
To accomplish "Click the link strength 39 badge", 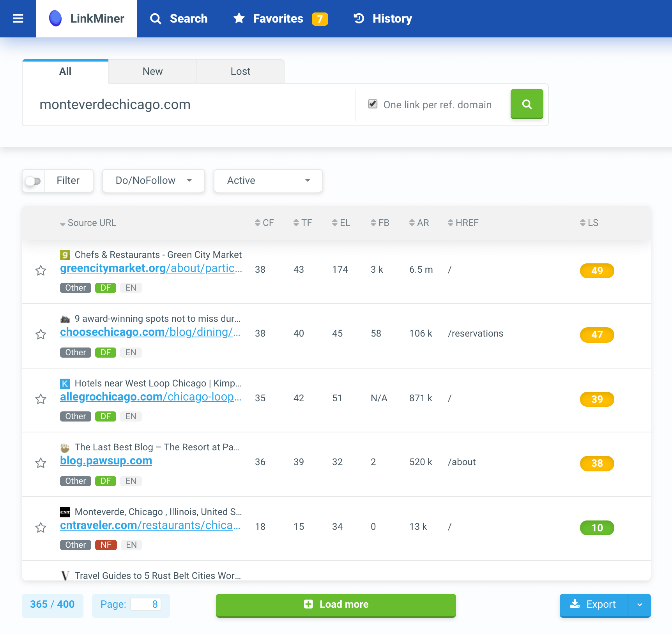I will click(597, 399).
